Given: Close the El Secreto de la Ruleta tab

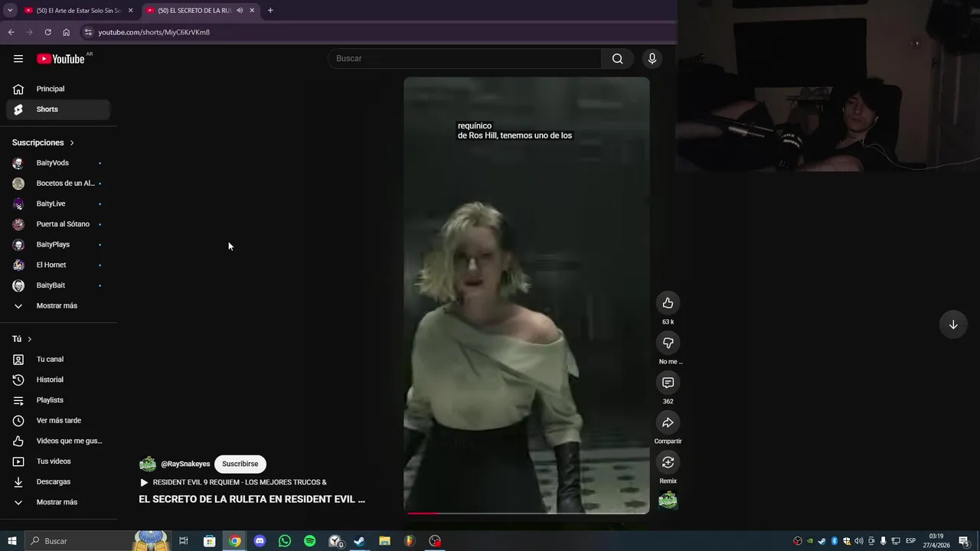Looking at the screenshot, I should click(252, 11).
